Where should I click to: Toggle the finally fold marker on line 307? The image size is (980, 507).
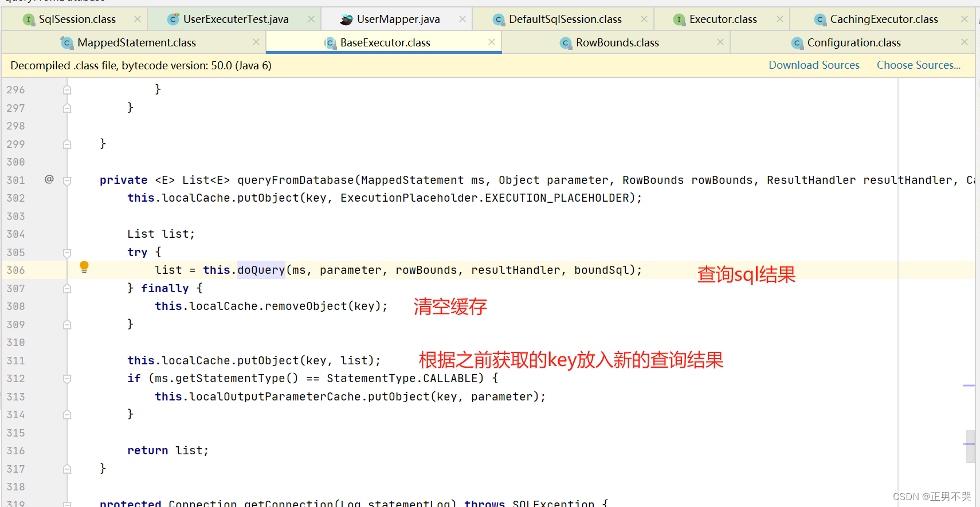[x=67, y=289]
